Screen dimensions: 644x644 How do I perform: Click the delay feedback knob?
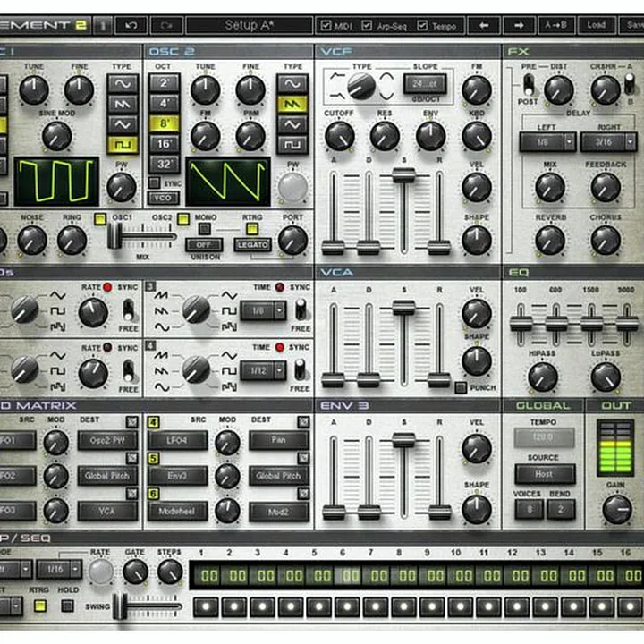coord(606,187)
